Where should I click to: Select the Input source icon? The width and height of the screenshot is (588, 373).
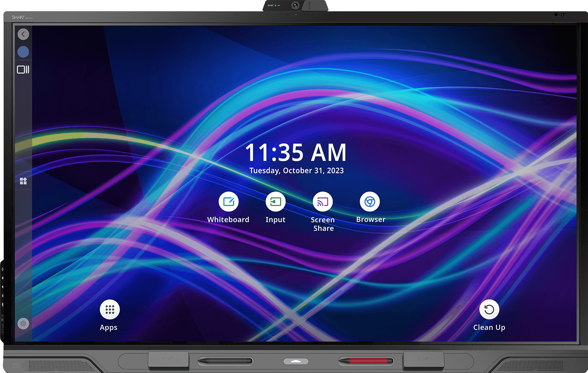(275, 202)
